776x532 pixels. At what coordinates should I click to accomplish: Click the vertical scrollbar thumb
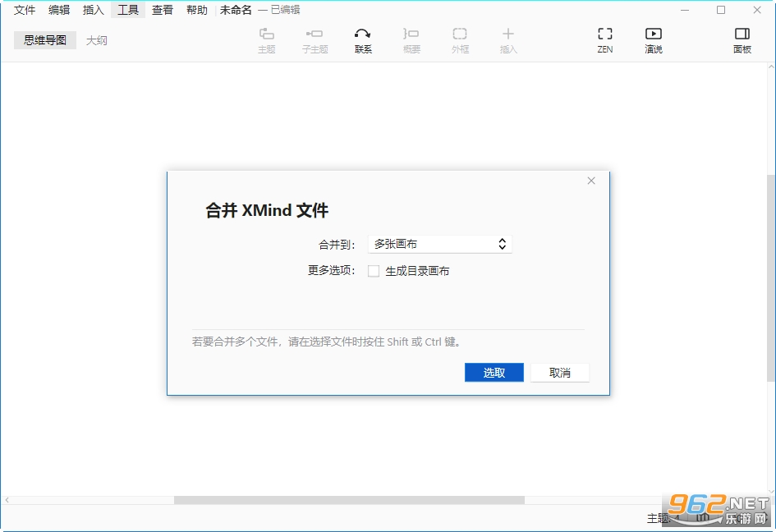[771, 277]
